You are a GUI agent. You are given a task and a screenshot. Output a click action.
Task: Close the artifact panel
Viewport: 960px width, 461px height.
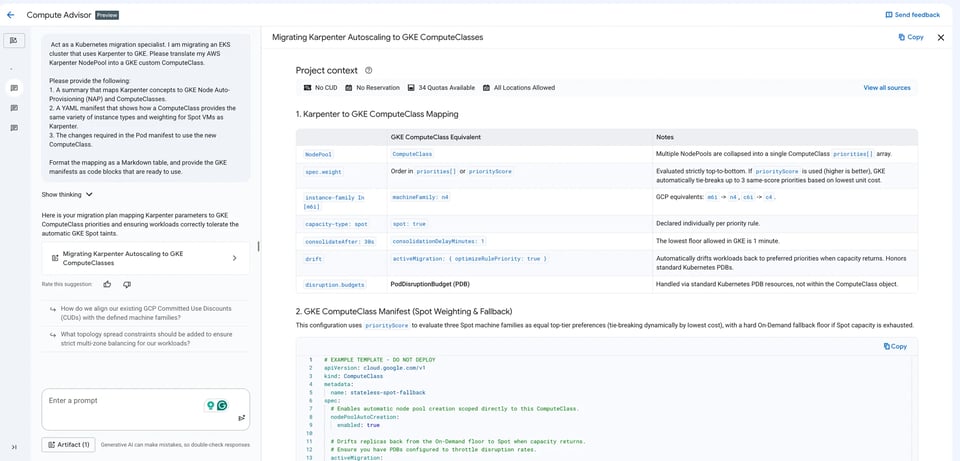coord(941,37)
